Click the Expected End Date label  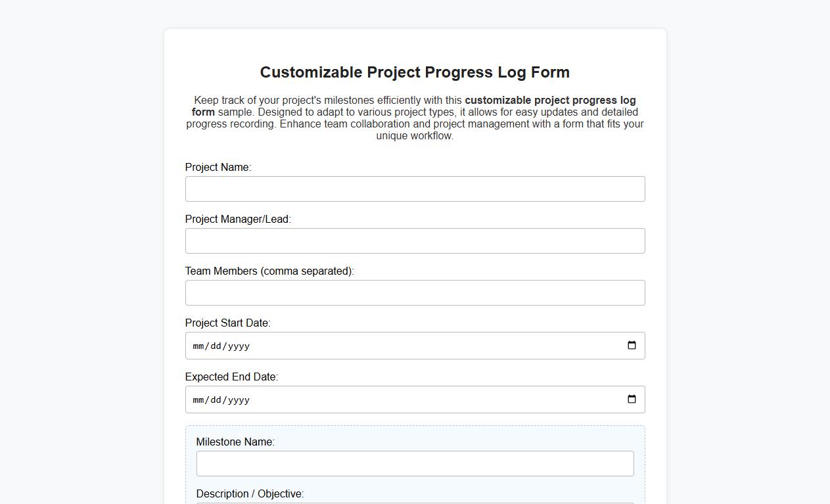coord(231,377)
